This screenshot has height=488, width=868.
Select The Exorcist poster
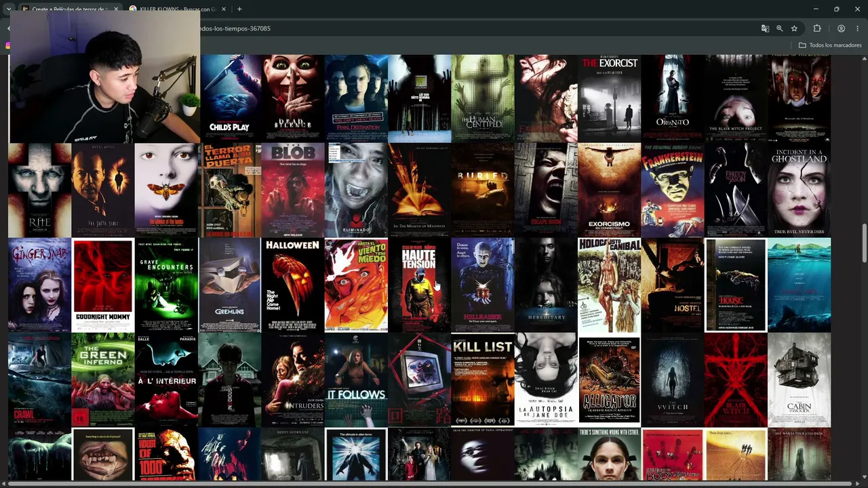(x=609, y=98)
